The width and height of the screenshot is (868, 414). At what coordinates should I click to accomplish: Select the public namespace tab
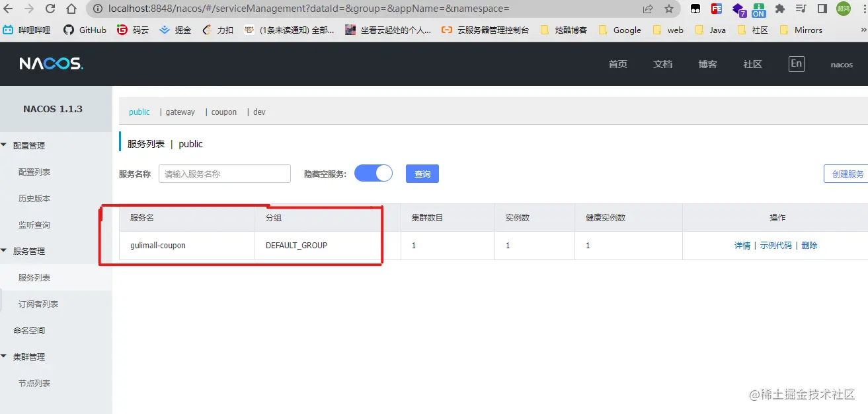click(139, 112)
